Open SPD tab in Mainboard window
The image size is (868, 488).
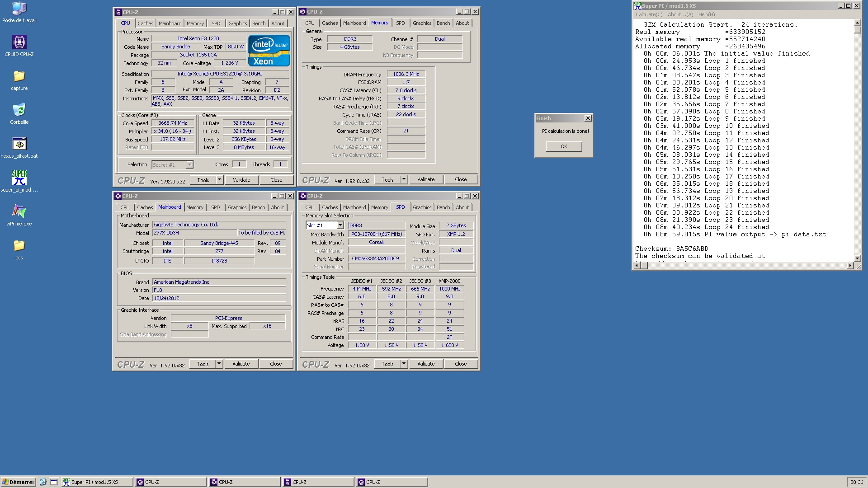coord(215,207)
